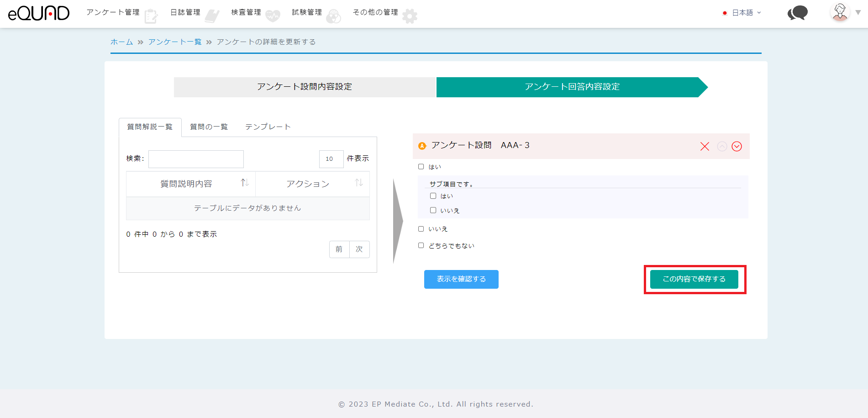The height and width of the screenshot is (418, 868).
Task: Click the user avatar icon
Action: tap(840, 12)
